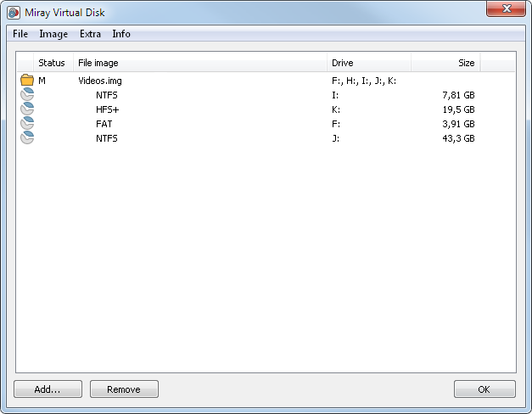Click the HFS+ partition disk icon
Viewport: 532px width, 414px height.
(27, 109)
